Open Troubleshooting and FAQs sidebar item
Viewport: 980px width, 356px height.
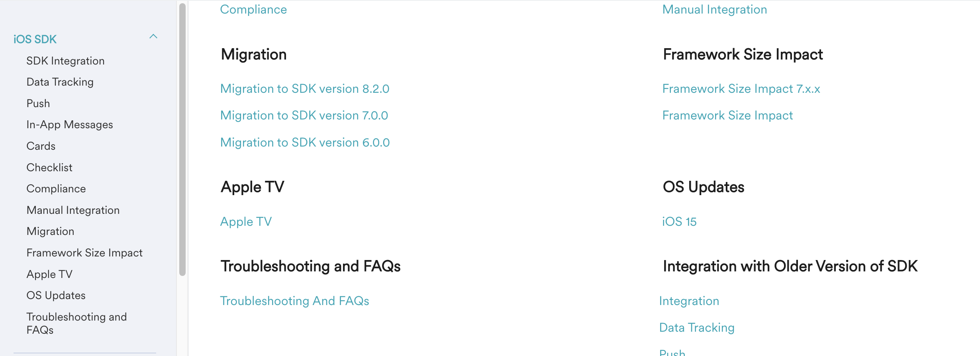click(x=76, y=323)
